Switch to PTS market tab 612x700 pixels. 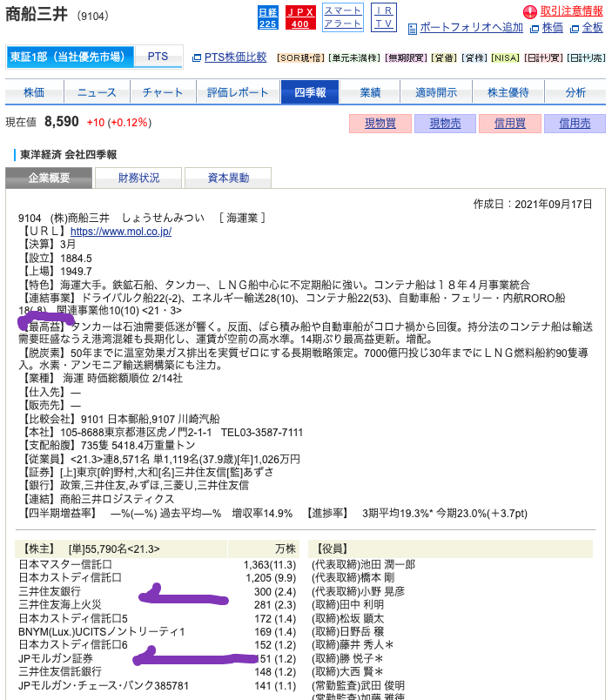tap(158, 57)
